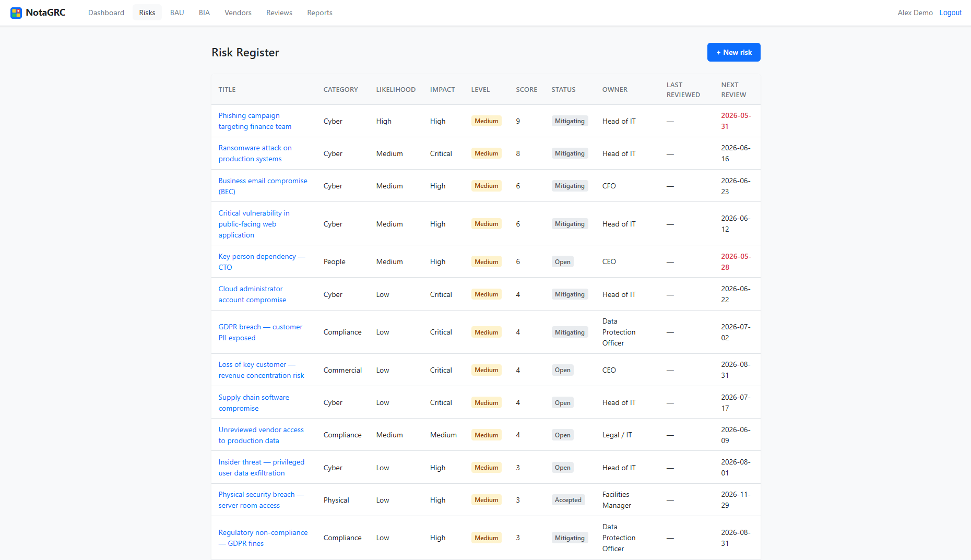Viewport: 971px width, 560px height.
Task: Create a new risk with the + New risk button
Action: pos(733,52)
